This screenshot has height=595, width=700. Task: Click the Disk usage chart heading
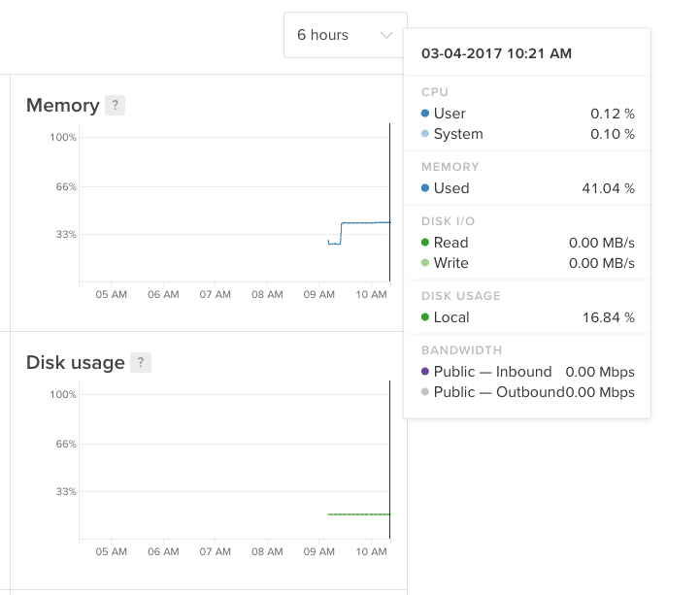[76, 362]
